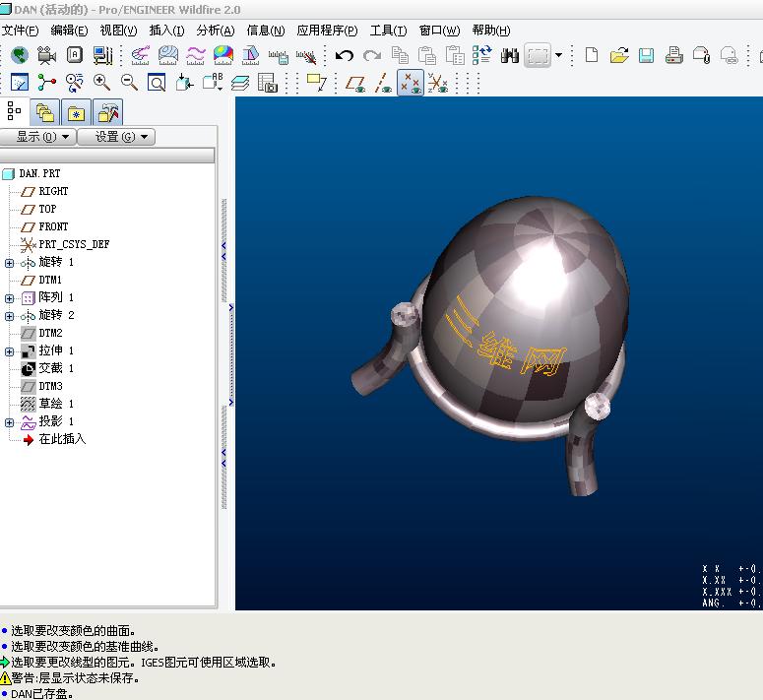This screenshot has width=763, height=700.
Task: Click the Refit view icon
Action: 157,83
